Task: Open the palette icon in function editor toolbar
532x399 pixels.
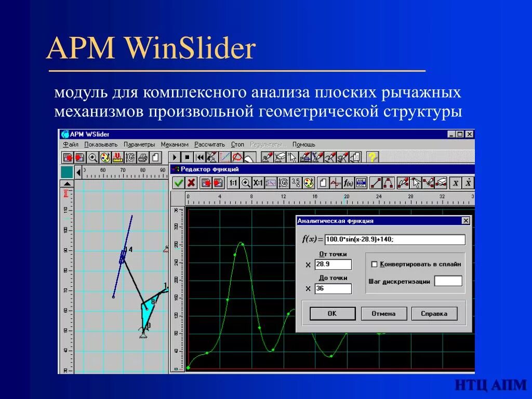Action: (309, 183)
